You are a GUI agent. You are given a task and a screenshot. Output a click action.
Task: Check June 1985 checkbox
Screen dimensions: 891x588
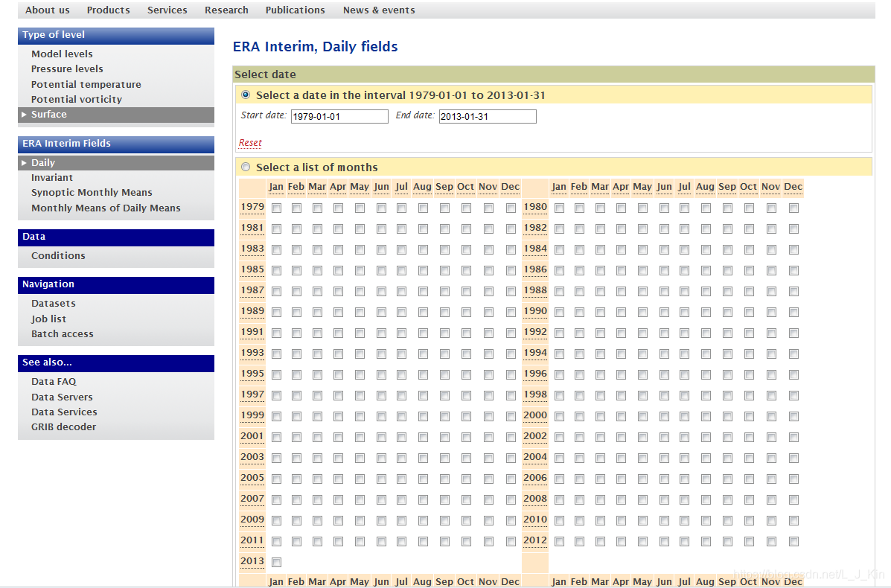point(381,271)
